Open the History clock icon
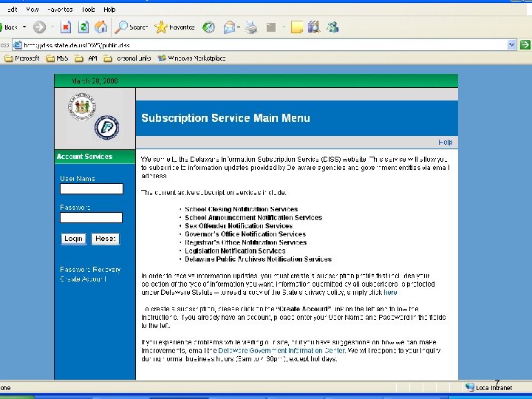Image resolution: width=532 pixels, height=399 pixels. 208,27
